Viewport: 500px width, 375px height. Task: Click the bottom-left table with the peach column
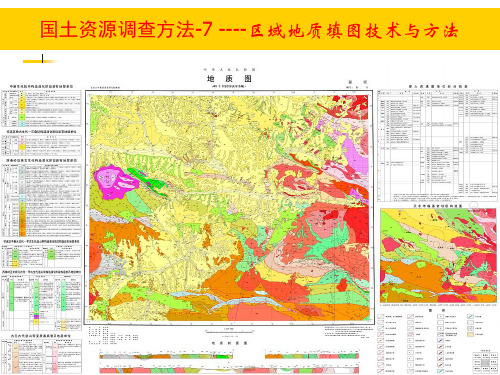click(42, 356)
